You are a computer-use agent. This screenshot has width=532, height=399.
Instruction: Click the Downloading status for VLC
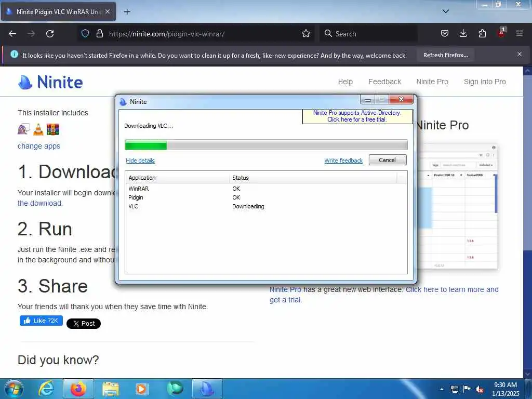coord(248,206)
